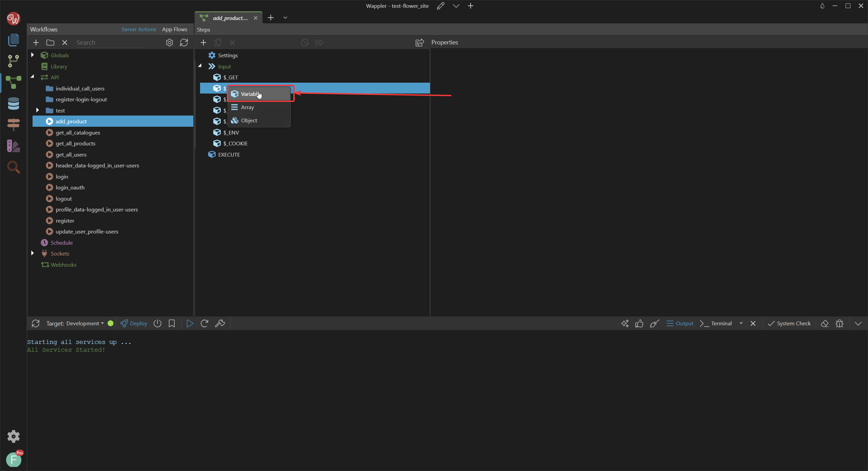Open the Workflows sidebar icon
The width and height of the screenshot is (868, 471).
pyautogui.click(x=13, y=82)
